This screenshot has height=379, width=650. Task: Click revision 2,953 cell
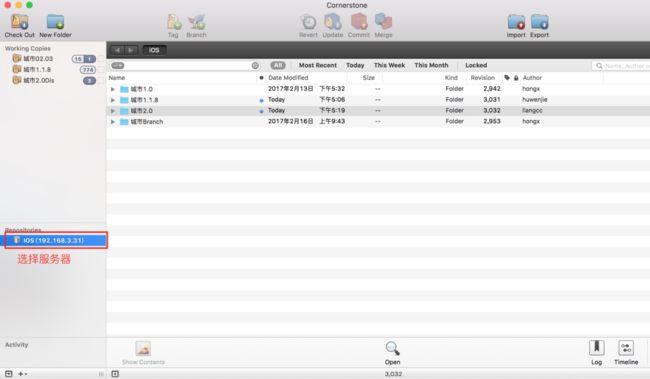click(x=492, y=121)
